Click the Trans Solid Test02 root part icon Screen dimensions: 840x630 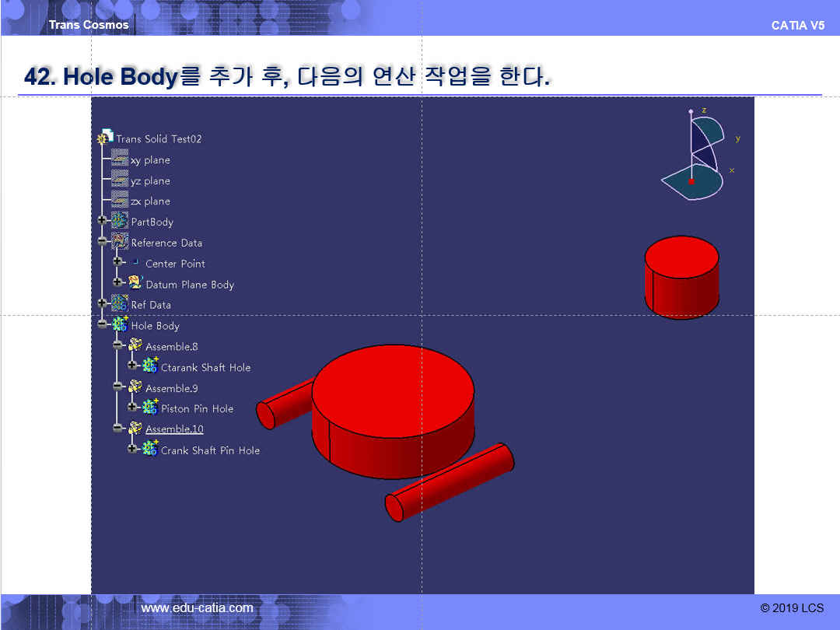106,138
